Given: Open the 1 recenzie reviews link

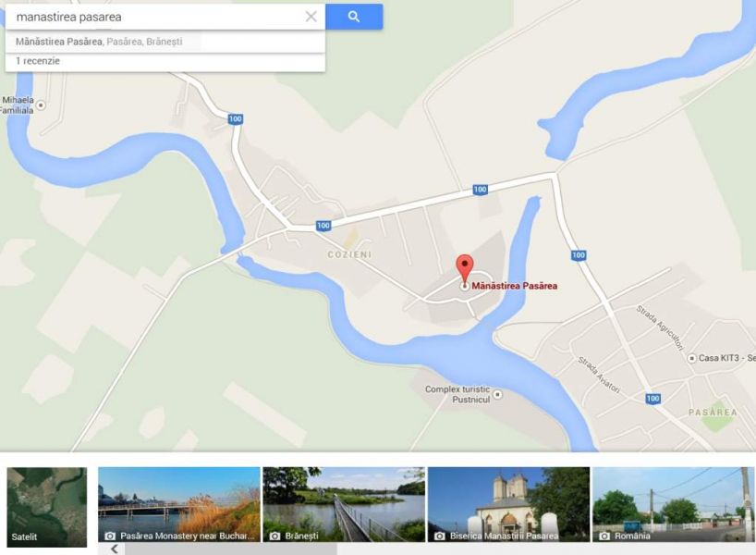Looking at the screenshot, I should 38,61.
